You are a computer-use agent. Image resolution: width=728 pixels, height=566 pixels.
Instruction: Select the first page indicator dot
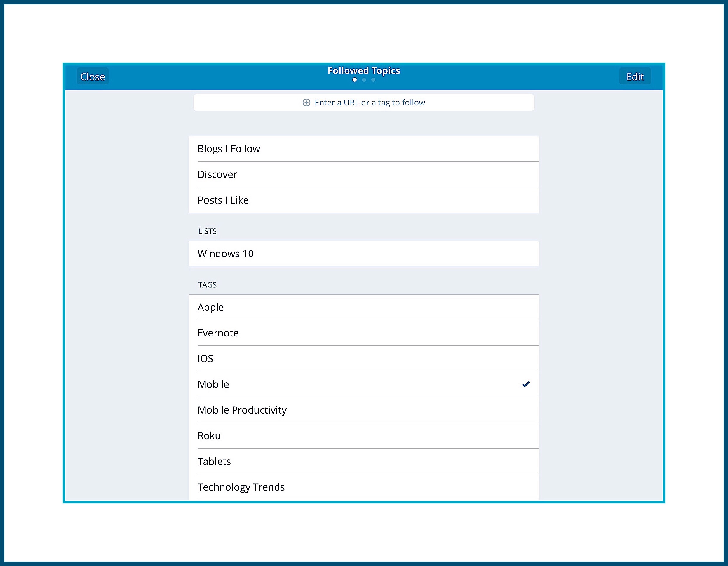pos(355,80)
